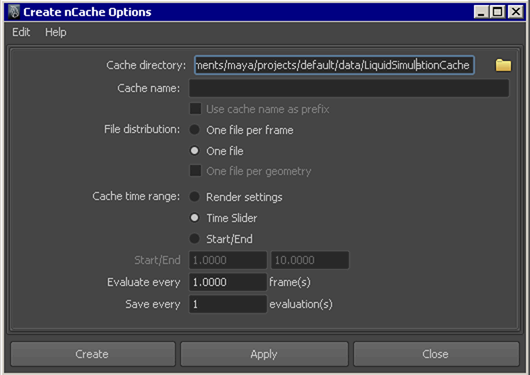Click the Maya logo in title bar

pos(14,12)
